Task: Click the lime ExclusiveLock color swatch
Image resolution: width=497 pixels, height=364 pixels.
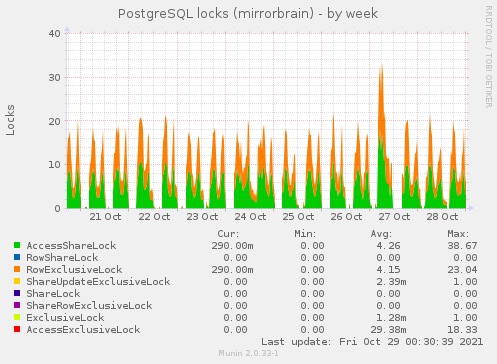Action: 17,317
